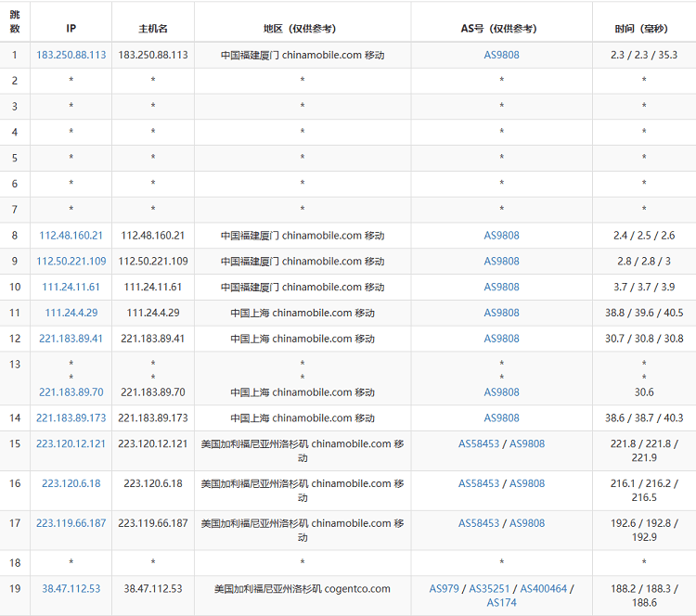Open the AS174 link
The height and width of the screenshot is (616, 696).
[501, 603]
